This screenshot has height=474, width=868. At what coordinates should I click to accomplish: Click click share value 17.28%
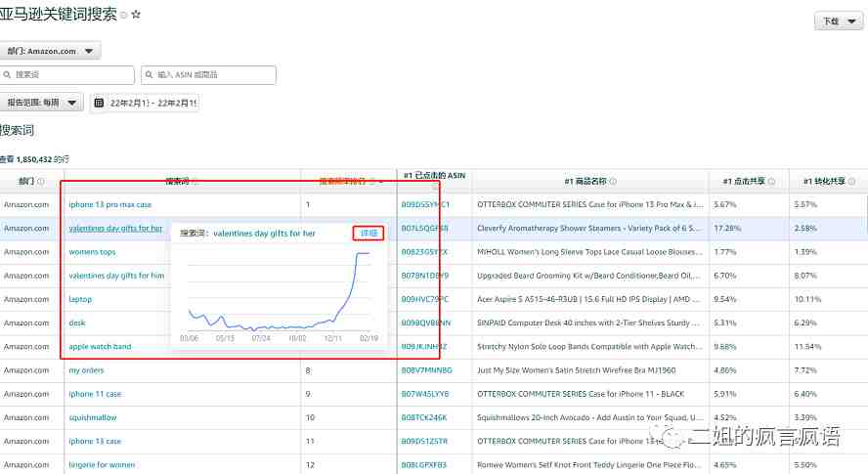pyautogui.click(x=725, y=228)
